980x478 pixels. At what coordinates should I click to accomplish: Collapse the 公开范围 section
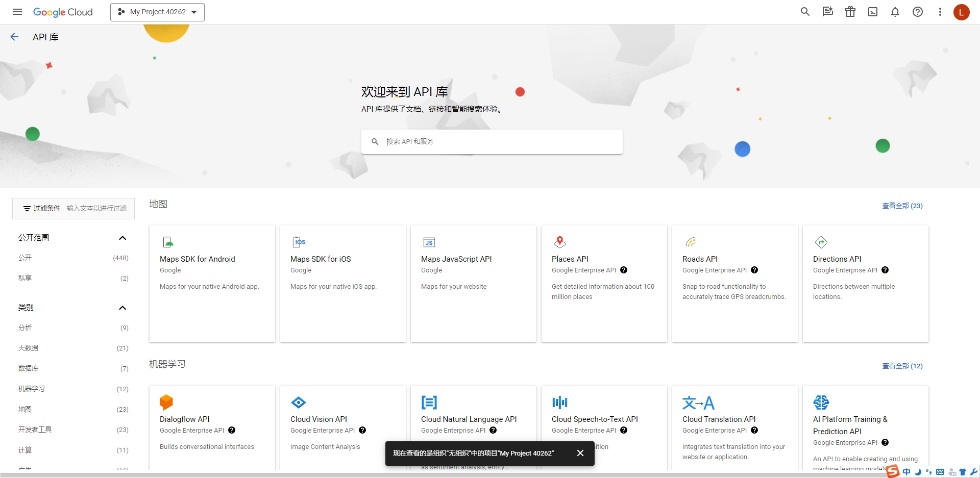(122, 238)
